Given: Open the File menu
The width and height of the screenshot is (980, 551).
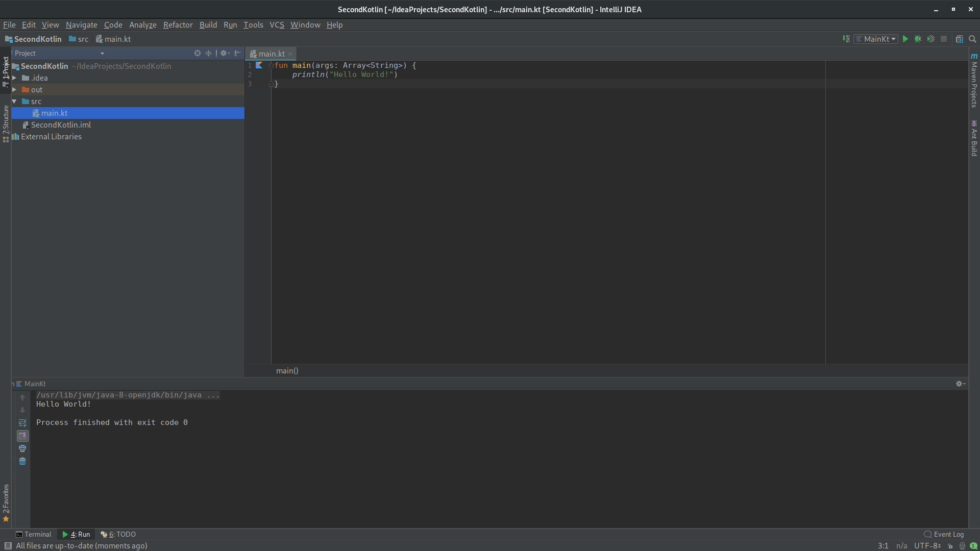Looking at the screenshot, I should [x=9, y=24].
